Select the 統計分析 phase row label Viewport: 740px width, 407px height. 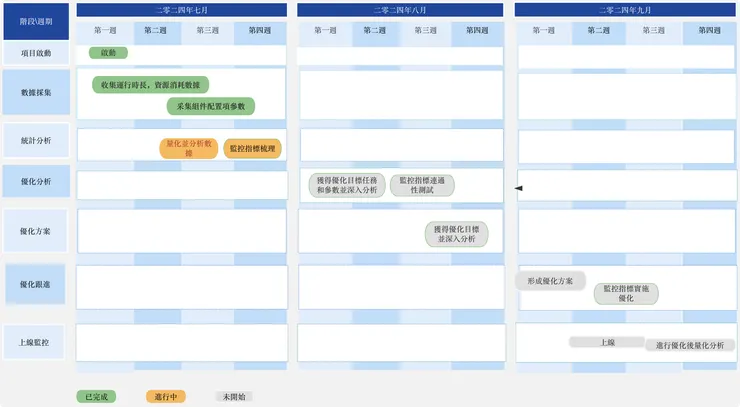36,141
